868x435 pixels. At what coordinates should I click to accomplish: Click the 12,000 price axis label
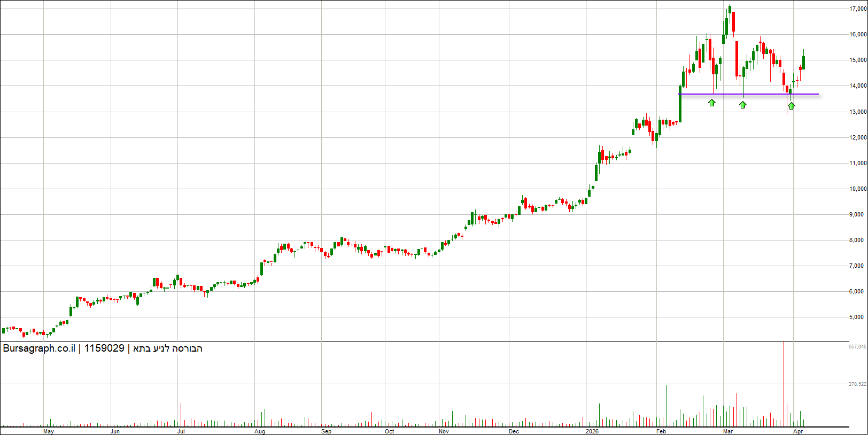(858, 137)
